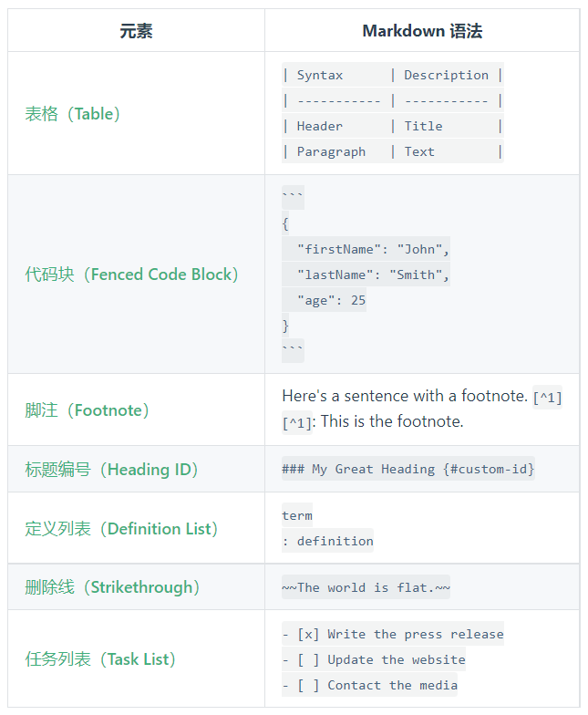Click the '- [x] Write the press release' line
The image size is (588, 715).
(x=392, y=635)
